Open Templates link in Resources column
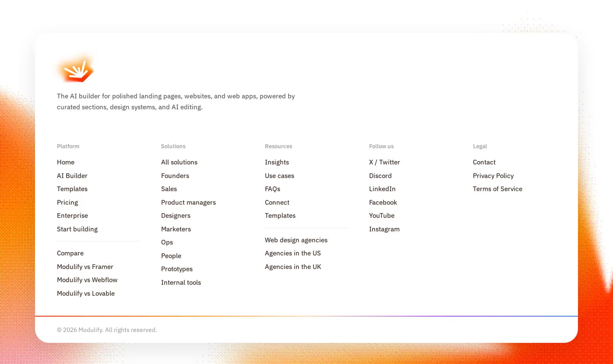This screenshot has width=613, height=364. click(280, 216)
